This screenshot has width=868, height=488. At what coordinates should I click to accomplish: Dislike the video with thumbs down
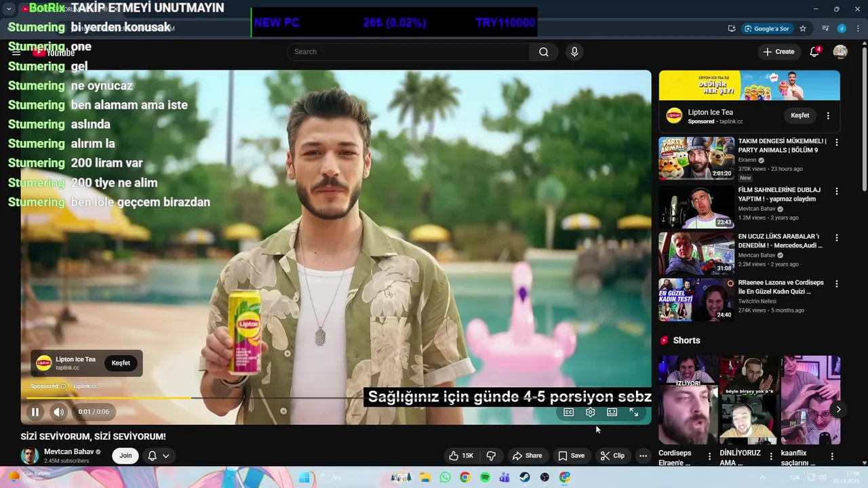click(491, 455)
